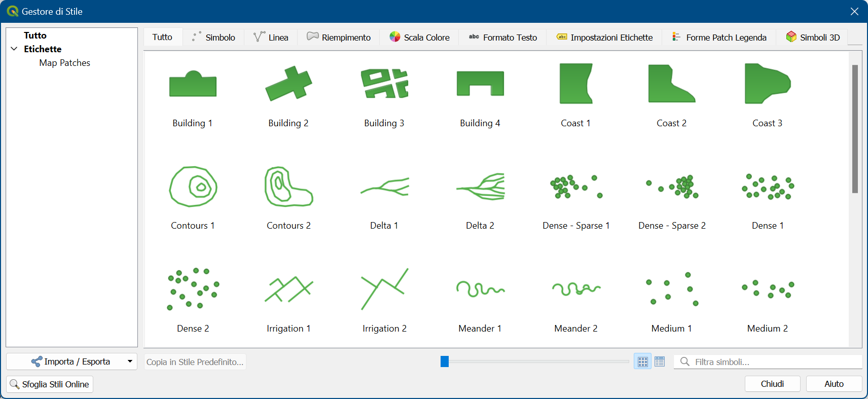Select the Coast 2 patch shape
This screenshot has width=868, height=399.
tap(672, 95)
